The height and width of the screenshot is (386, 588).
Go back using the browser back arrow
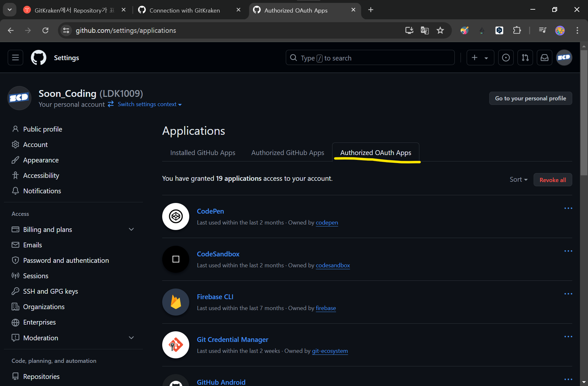click(11, 30)
